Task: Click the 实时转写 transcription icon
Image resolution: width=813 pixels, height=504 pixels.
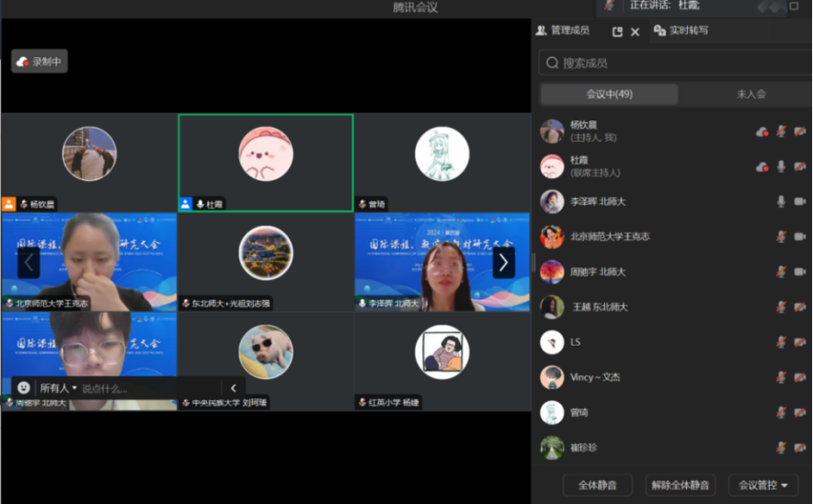Action: pos(659,30)
